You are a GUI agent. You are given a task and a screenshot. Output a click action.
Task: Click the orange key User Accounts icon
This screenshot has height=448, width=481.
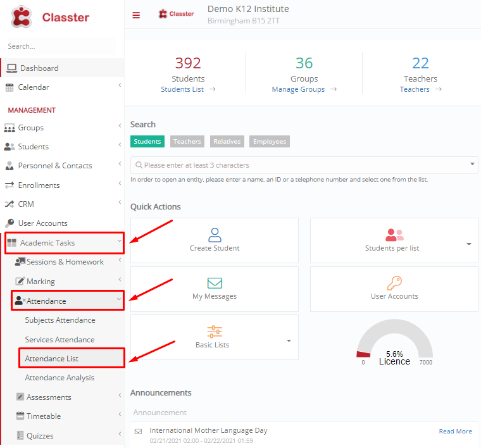click(x=394, y=283)
